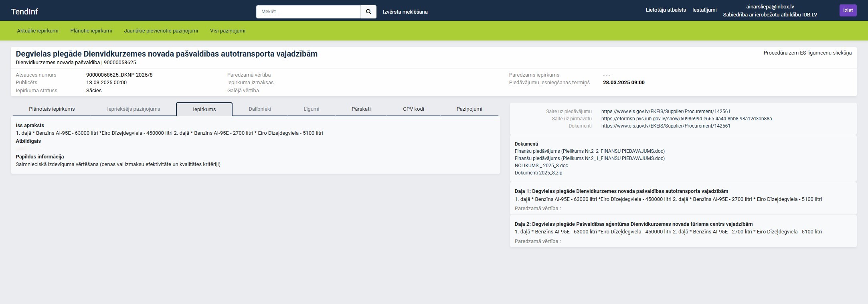Open Visi paziņojumi list
Viewport: 868px width, 304px height.
coord(227,31)
